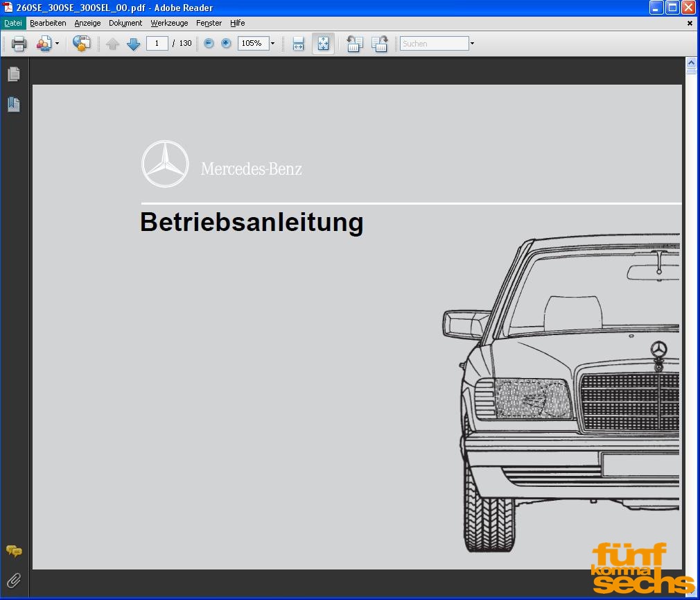Open the Werkzeuge menu
This screenshot has height=600, width=700.
pyautogui.click(x=169, y=23)
